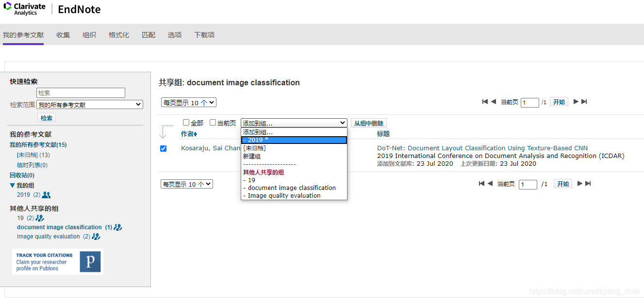Click the shared-group icon next to 19
Image resolution: width=644 pixels, height=300 pixels.
click(x=39, y=218)
